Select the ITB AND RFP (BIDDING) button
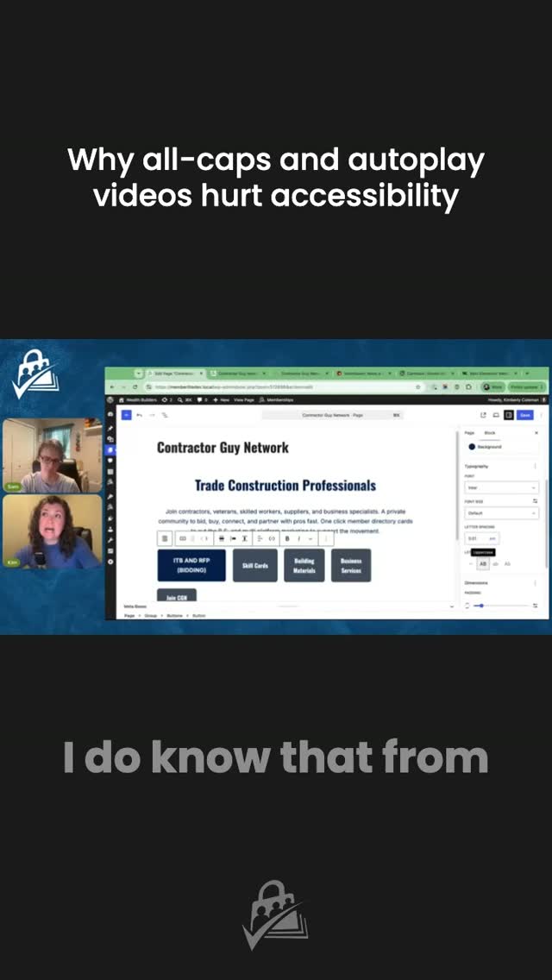552x980 pixels. click(191, 565)
